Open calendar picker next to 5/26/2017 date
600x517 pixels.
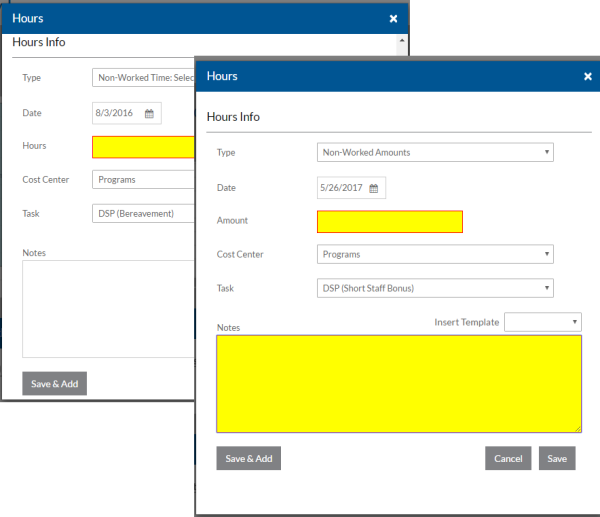pos(373,188)
